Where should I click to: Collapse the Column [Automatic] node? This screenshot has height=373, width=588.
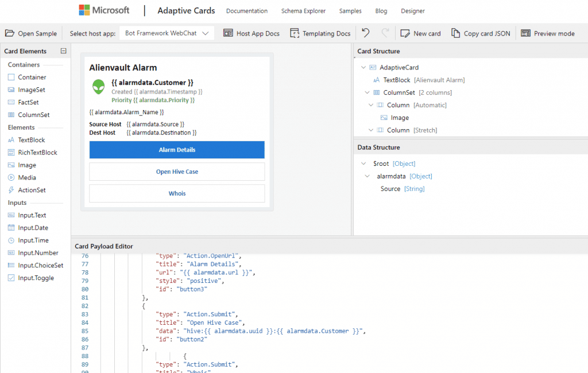click(370, 105)
